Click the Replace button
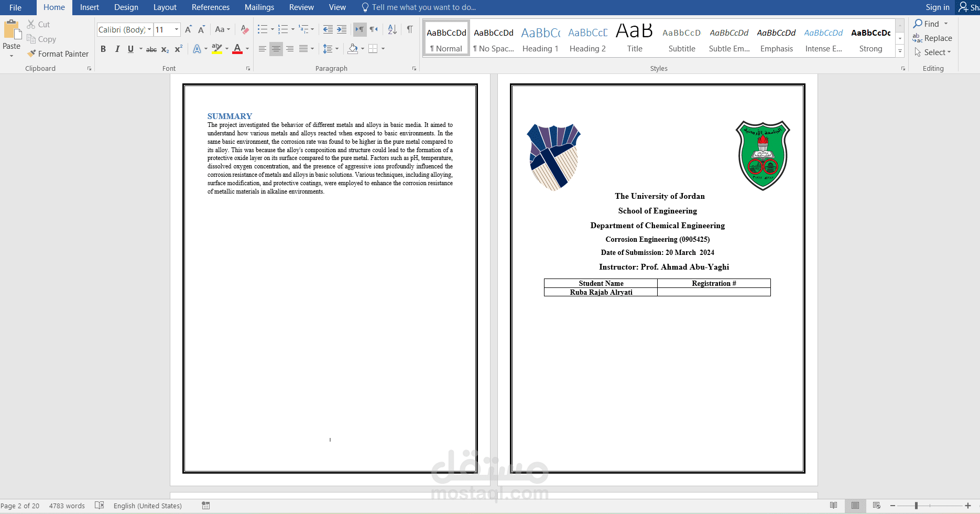The height and width of the screenshot is (514, 980). coord(932,38)
